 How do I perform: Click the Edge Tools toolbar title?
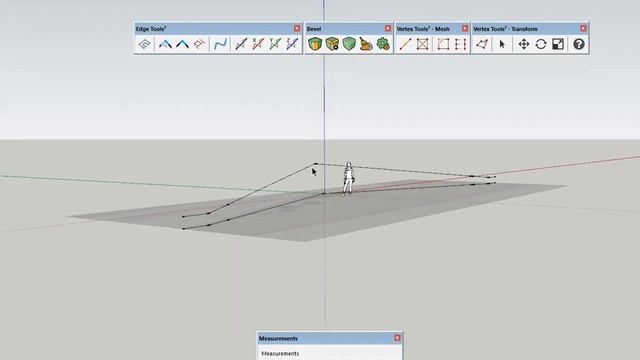tap(151, 29)
